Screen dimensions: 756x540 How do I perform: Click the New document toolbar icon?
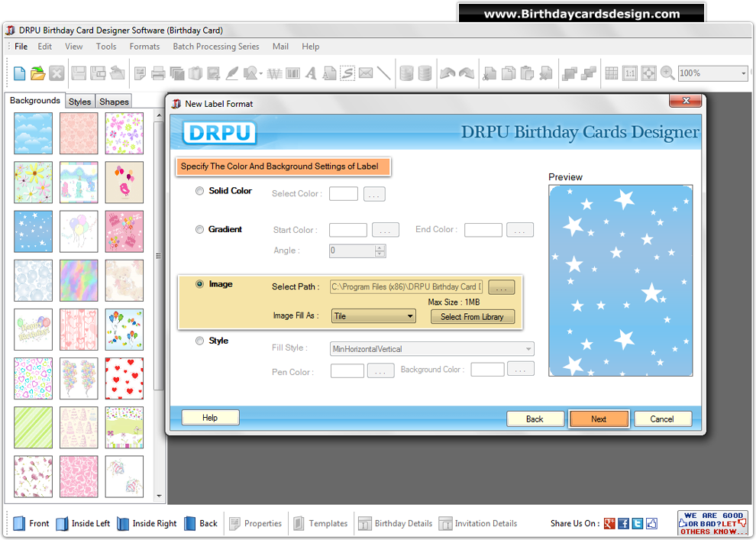tap(19, 73)
